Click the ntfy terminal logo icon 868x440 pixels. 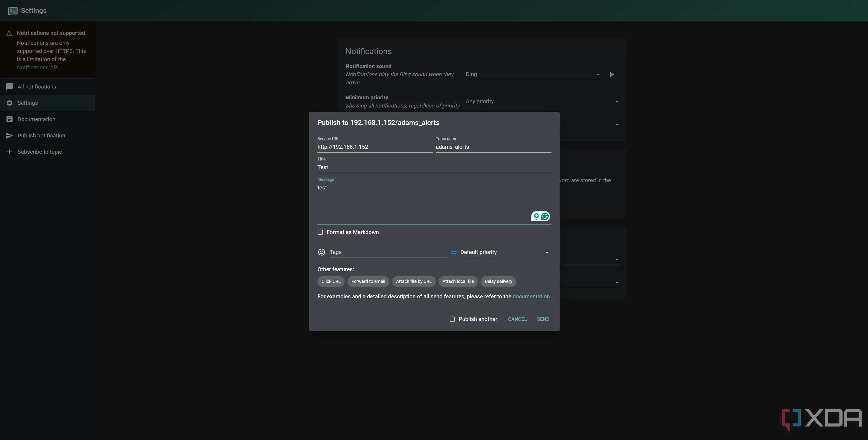(13, 11)
